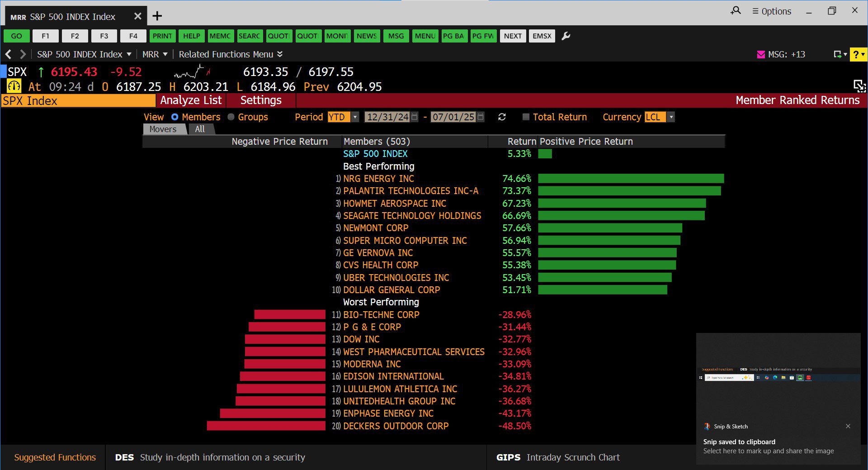Open the export icon dropdown arrow

845,54
